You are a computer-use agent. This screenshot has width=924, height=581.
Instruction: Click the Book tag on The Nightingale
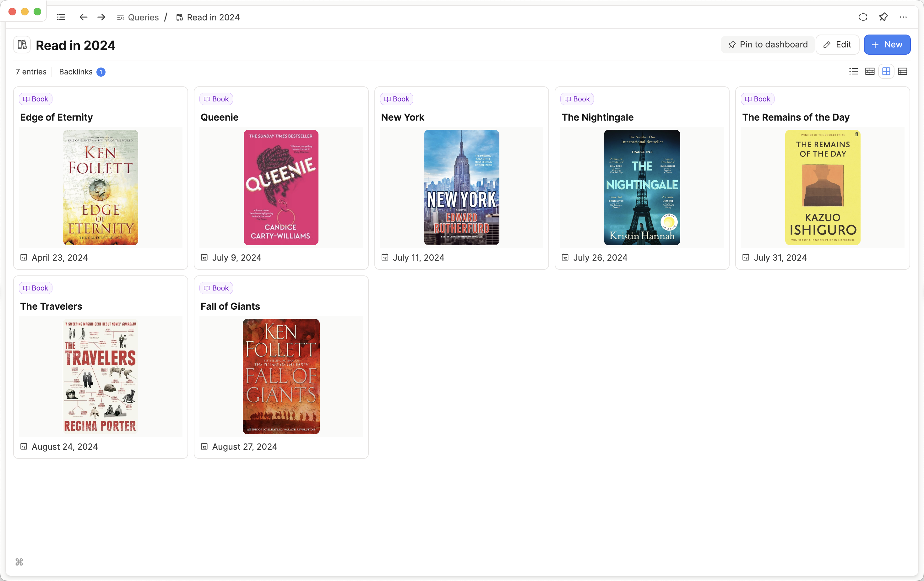click(577, 99)
